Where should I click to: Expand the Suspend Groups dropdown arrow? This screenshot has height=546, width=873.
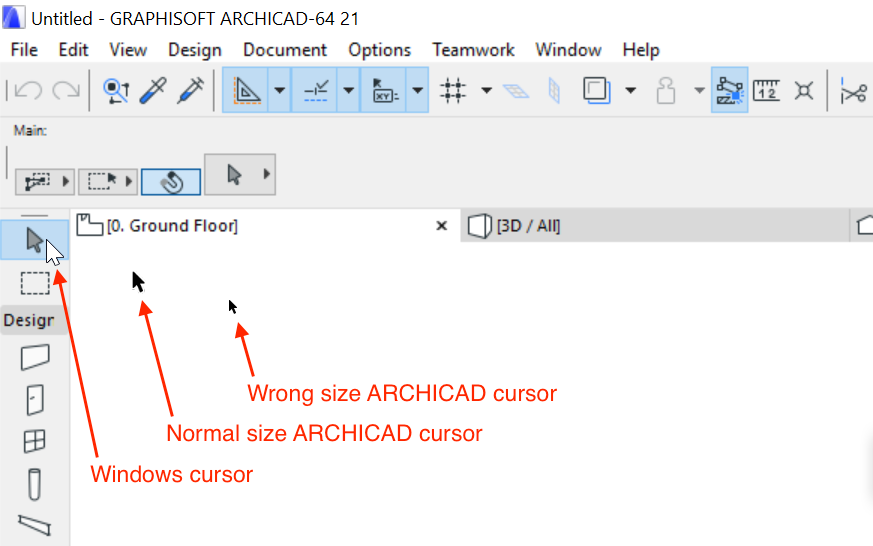click(x=699, y=90)
